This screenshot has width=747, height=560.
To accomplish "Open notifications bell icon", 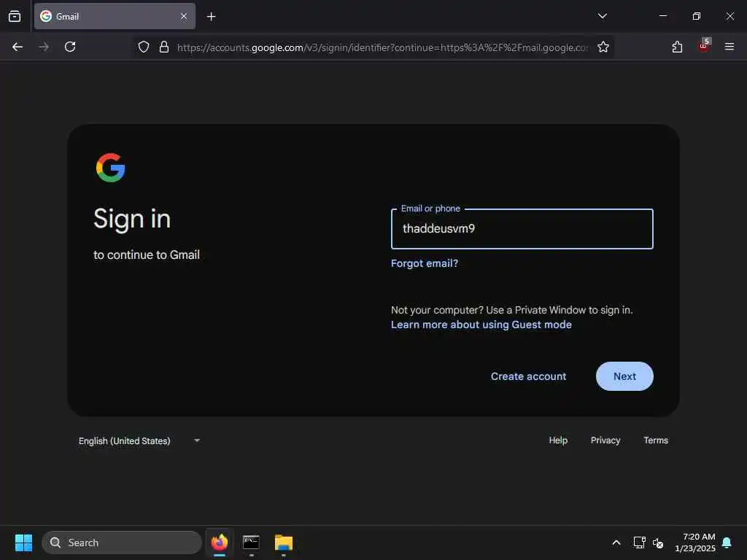I will point(727,542).
